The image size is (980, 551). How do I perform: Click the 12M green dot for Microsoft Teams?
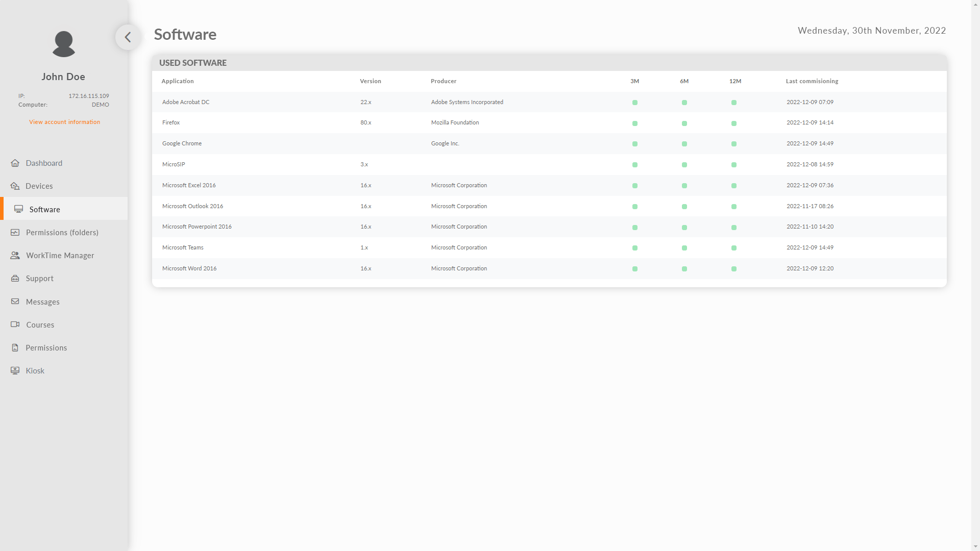(734, 248)
